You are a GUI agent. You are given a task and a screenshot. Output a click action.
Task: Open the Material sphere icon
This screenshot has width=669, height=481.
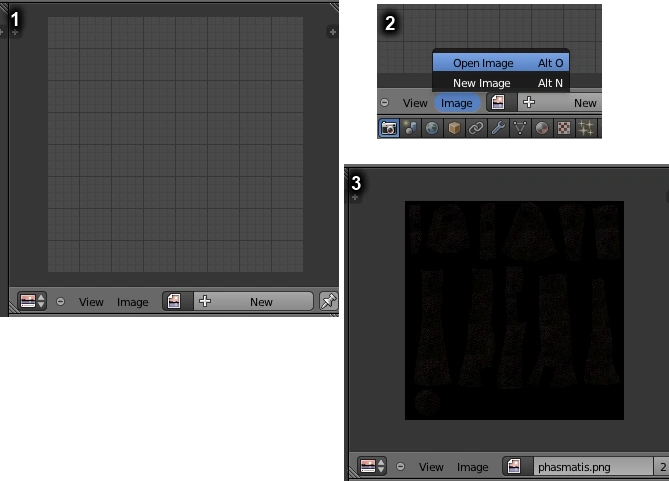click(542, 128)
